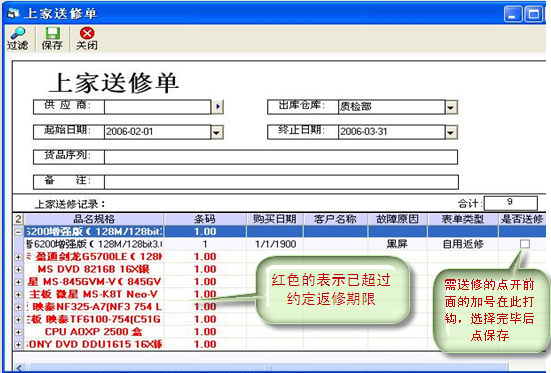Click the 是否送修 column header
This screenshot has height=373, width=551.
click(522, 219)
